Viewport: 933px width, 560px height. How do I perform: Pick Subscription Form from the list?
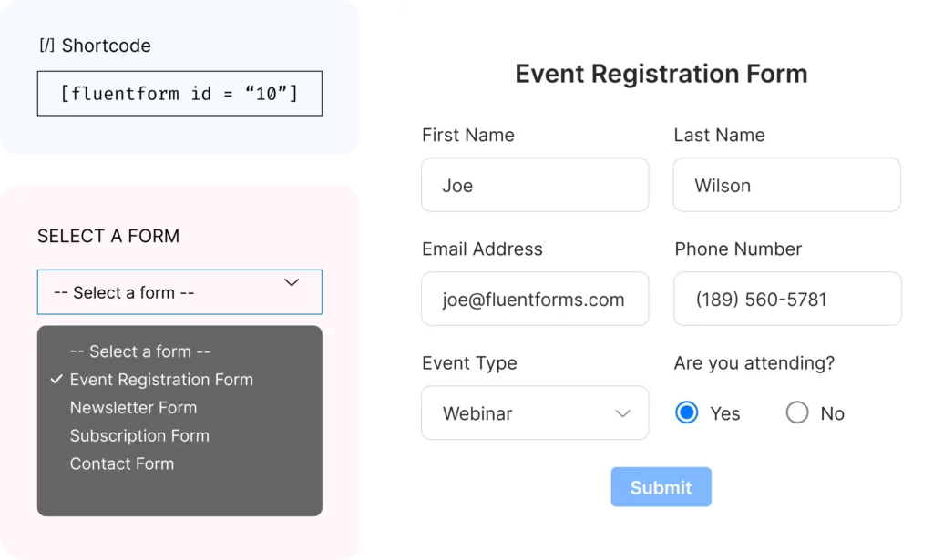(x=139, y=435)
